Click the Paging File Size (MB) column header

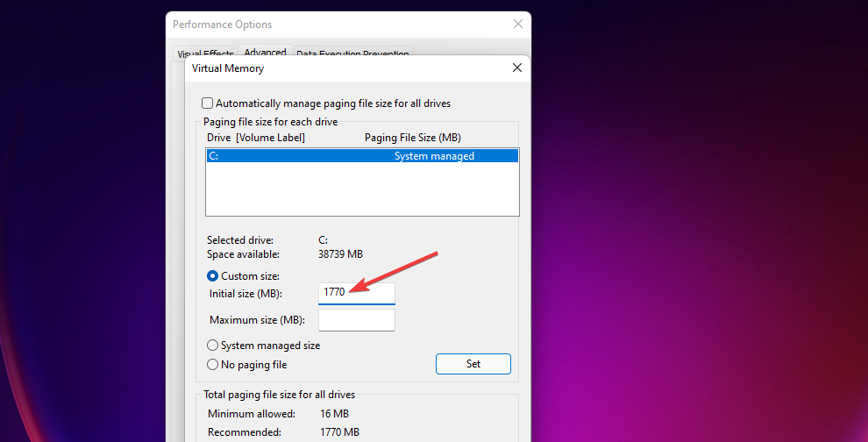[x=413, y=138]
